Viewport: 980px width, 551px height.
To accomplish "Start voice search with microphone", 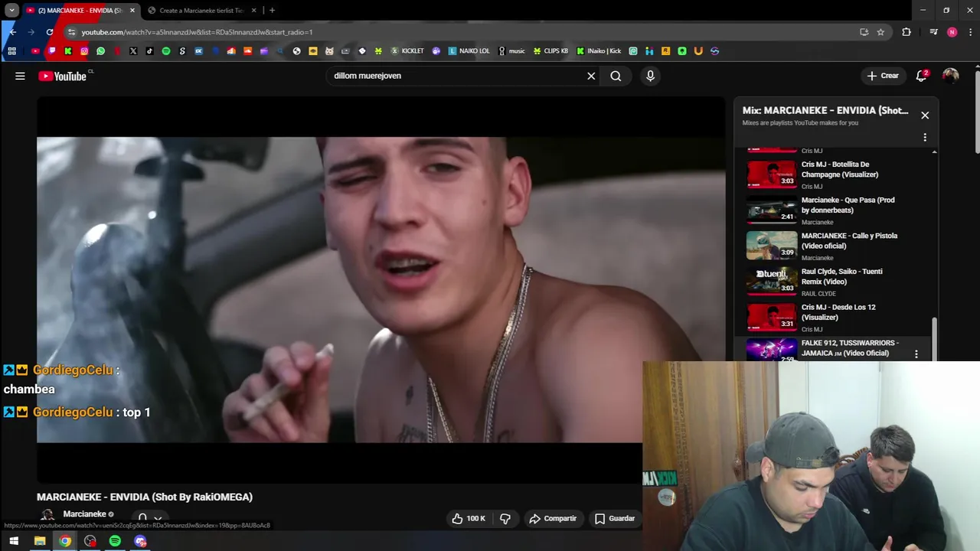I will (x=650, y=76).
